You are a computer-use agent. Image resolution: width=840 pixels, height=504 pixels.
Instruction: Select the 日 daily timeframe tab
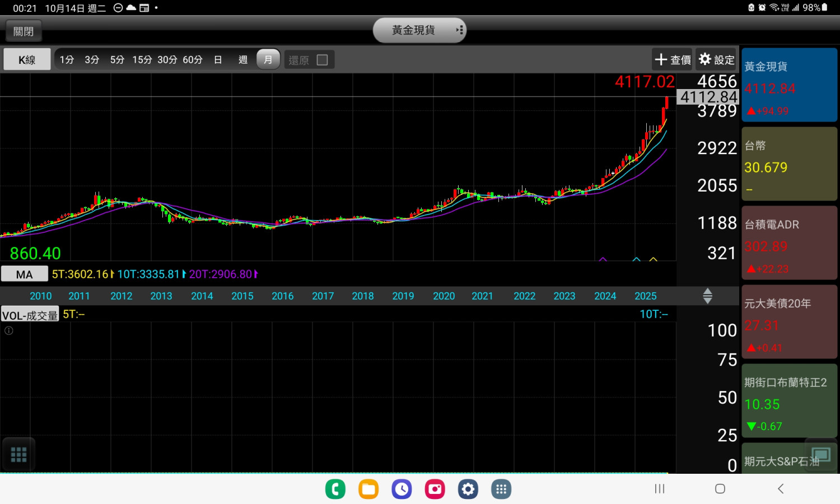tap(218, 59)
